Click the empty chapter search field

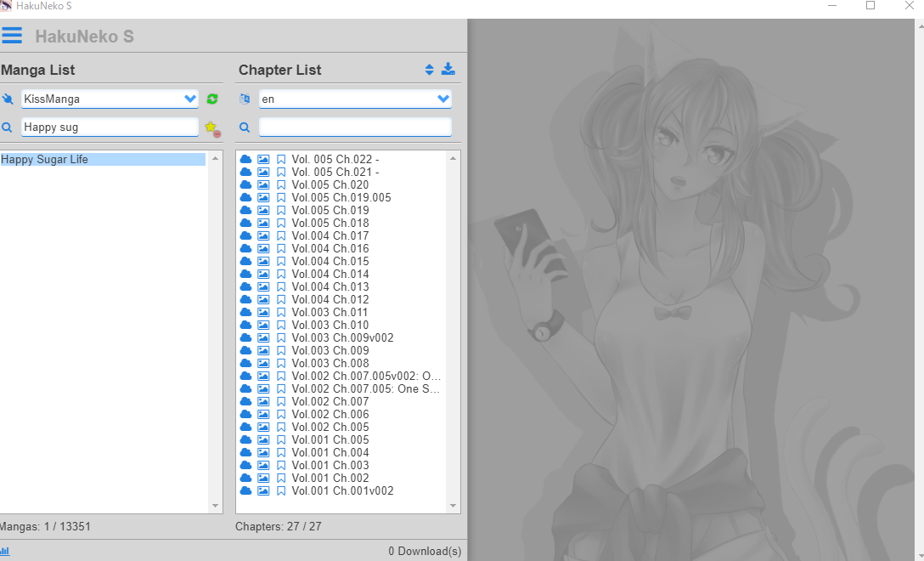[x=355, y=127]
